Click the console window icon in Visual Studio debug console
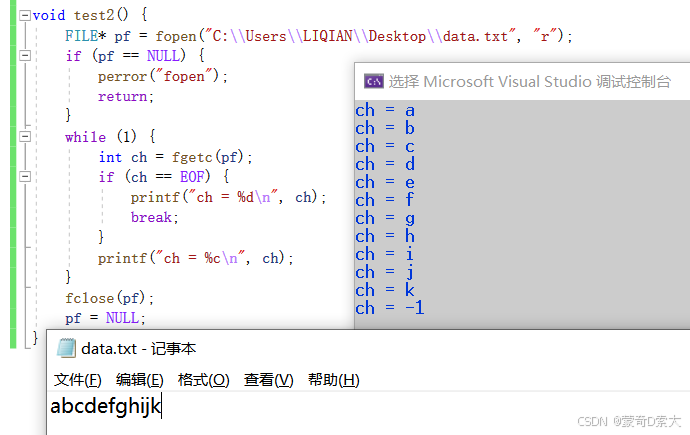690x435 pixels. (x=374, y=81)
